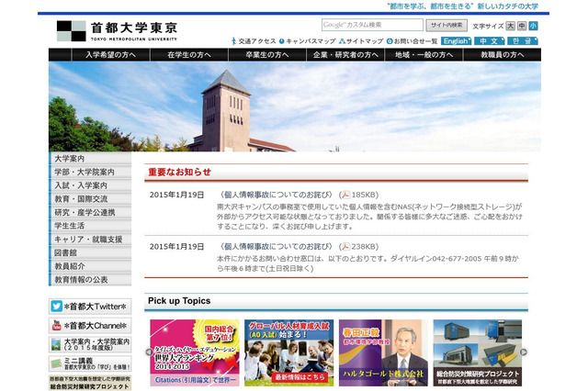Image resolution: width=588 pixels, height=391 pixels.
Task: Open the 首都大Channel YouTube banner
Action: [x=90, y=326]
